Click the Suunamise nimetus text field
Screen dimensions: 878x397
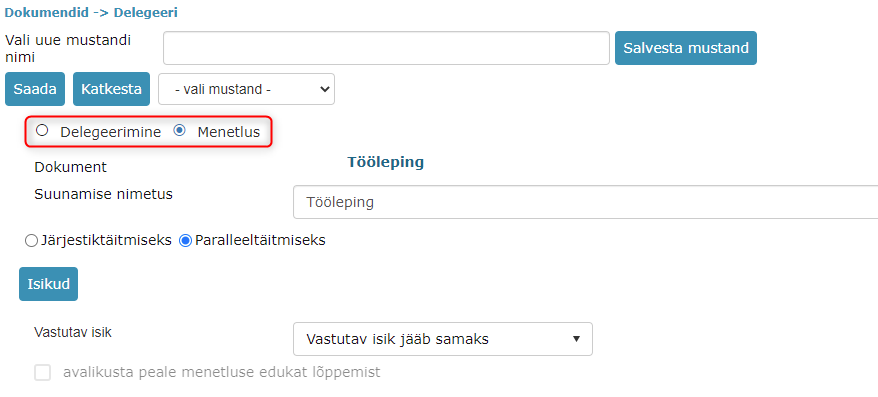pos(586,202)
